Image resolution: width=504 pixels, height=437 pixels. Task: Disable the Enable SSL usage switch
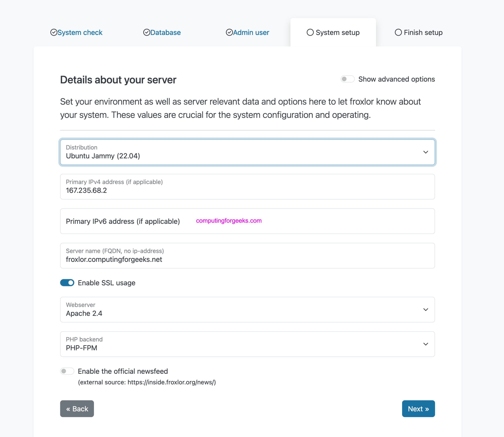[x=67, y=283]
